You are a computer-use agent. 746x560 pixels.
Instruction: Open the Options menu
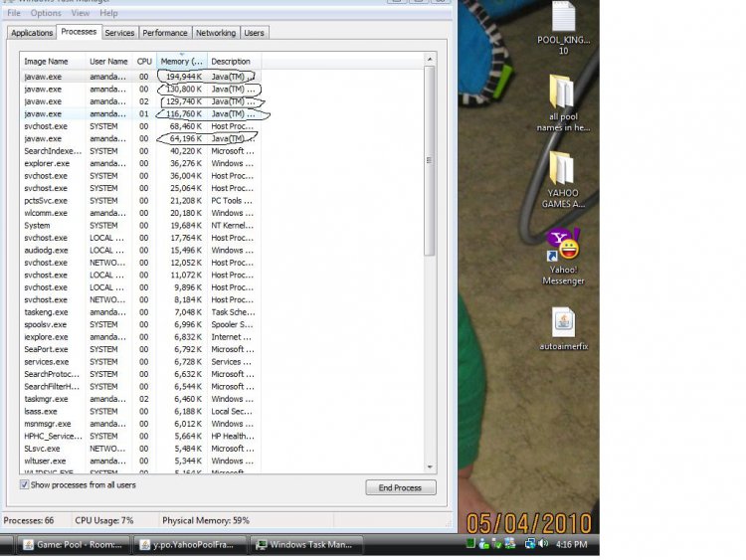tap(46, 13)
